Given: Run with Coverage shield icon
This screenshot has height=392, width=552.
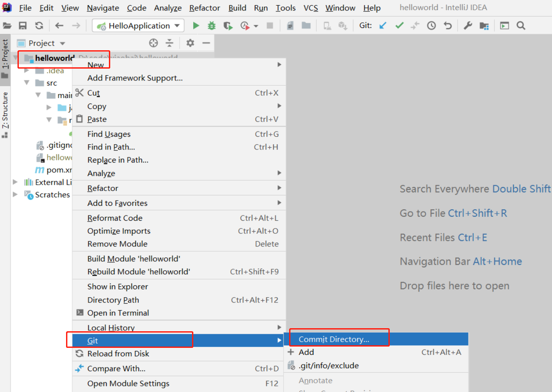Looking at the screenshot, I should click(228, 26).
